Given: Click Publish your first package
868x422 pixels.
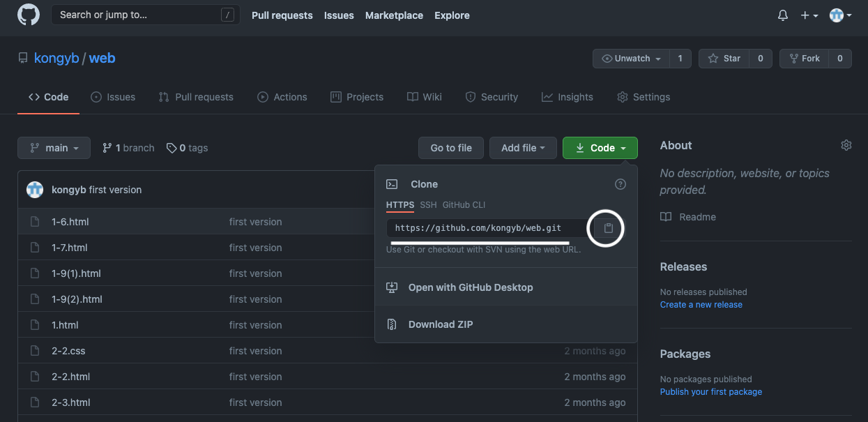Looking at the screenshot, I should (x=711, y=392).
